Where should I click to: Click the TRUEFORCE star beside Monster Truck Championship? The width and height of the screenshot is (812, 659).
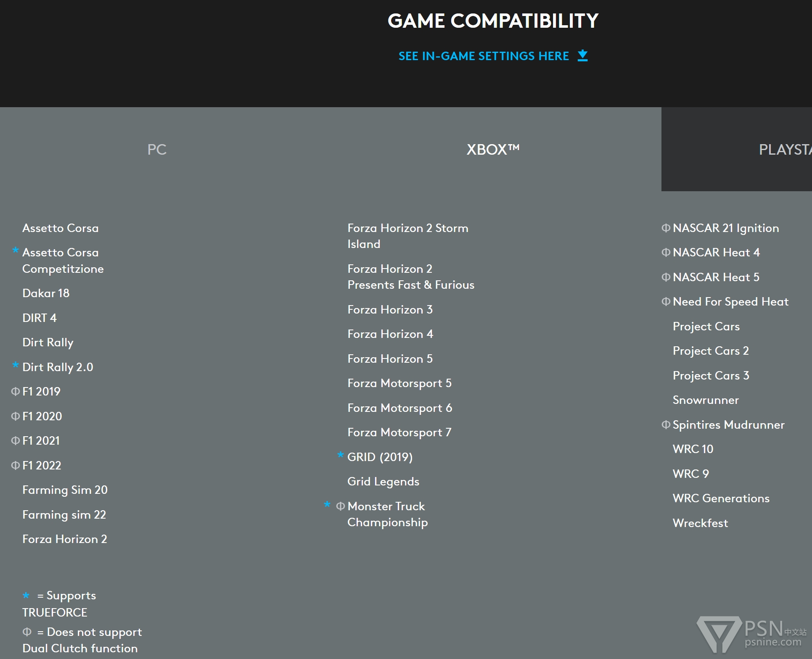pos(327,504)
